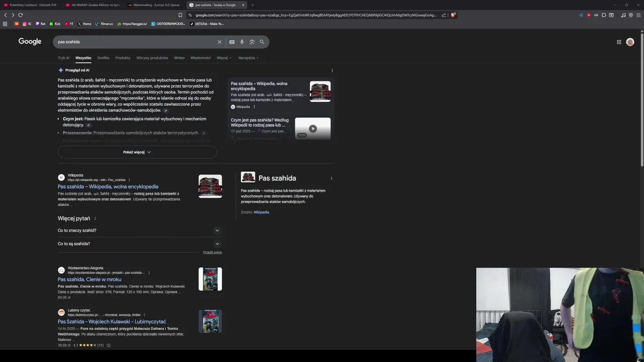Play the Czym jest pas szahida video
Screen dimensions: 644x362
312,129
